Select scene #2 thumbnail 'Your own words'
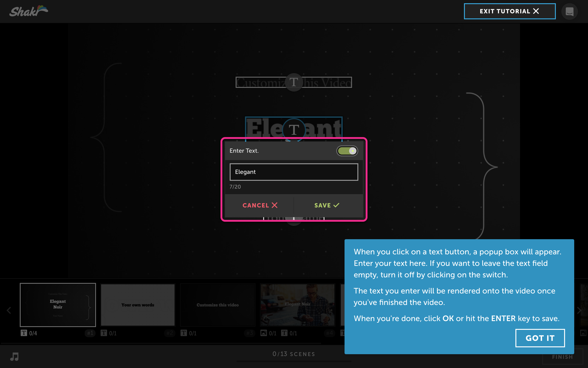The image size is (588, 368). point(138,305)
